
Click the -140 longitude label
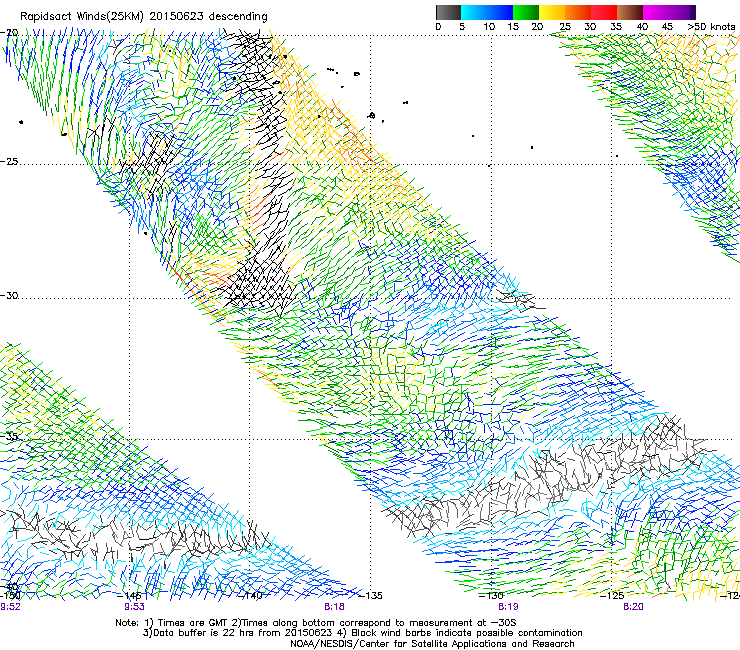tap(252, 596)
